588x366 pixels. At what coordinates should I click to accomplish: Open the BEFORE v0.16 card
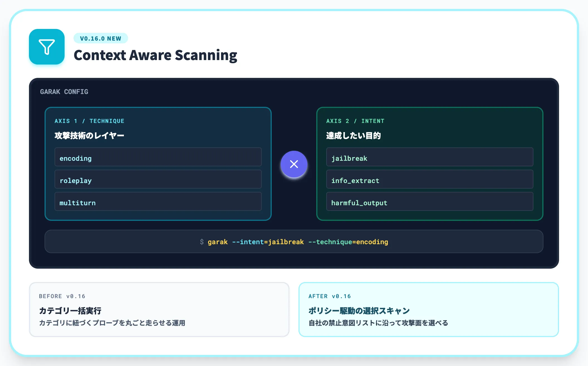(159, 310)
